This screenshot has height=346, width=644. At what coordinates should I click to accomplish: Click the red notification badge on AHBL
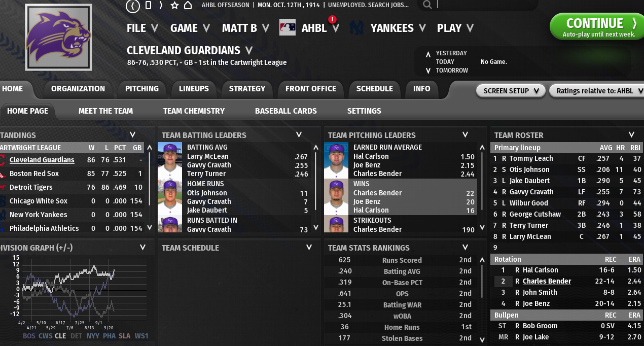click(333, 19)
